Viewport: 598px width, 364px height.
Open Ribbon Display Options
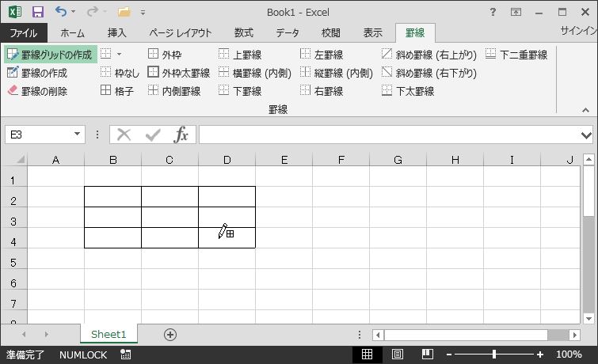(516, 12)
